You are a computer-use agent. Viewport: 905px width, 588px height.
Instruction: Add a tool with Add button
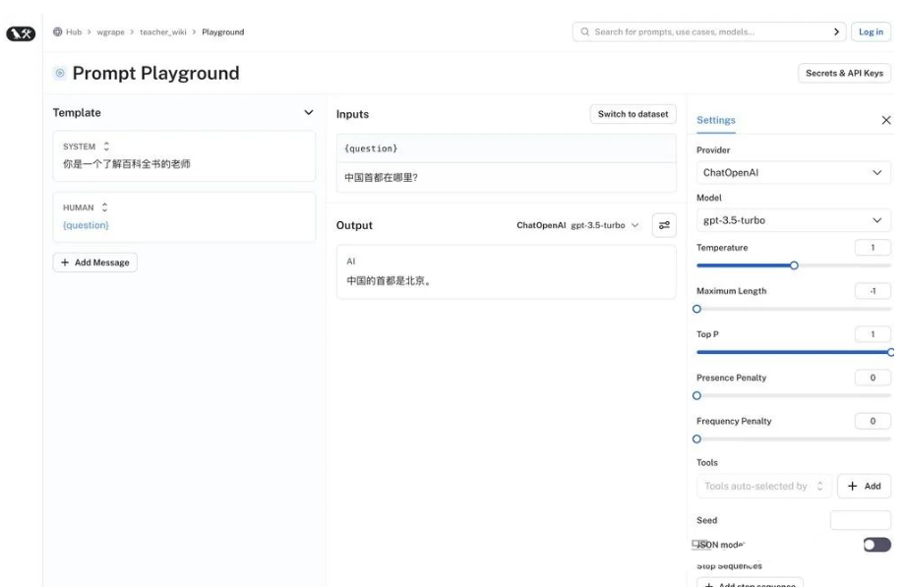pos(864,486)
